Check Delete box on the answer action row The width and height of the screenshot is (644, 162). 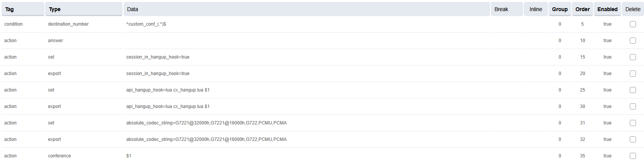coord(633,41)
